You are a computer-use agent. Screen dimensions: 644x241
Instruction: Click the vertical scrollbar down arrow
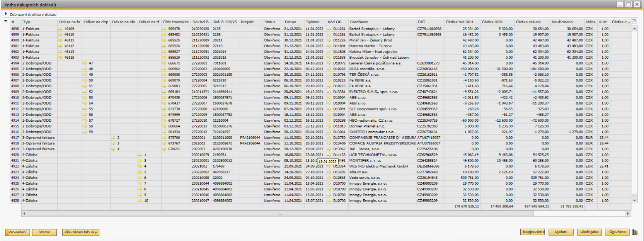click(634, 201)
